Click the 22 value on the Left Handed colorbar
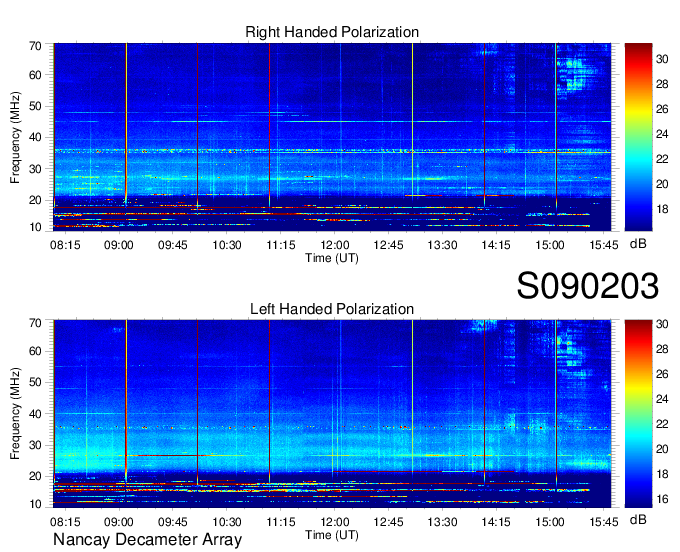Screen dimensions: 680x552 point(662,424)
